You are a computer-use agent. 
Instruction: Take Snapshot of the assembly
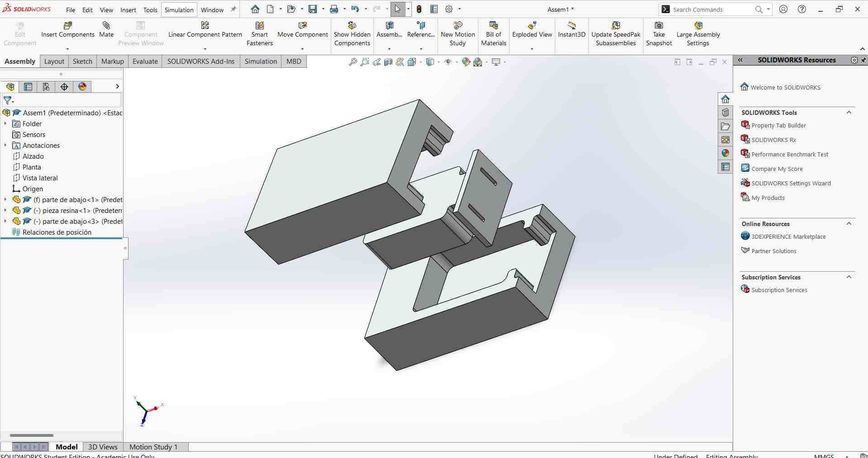click(x=659, y=34)
